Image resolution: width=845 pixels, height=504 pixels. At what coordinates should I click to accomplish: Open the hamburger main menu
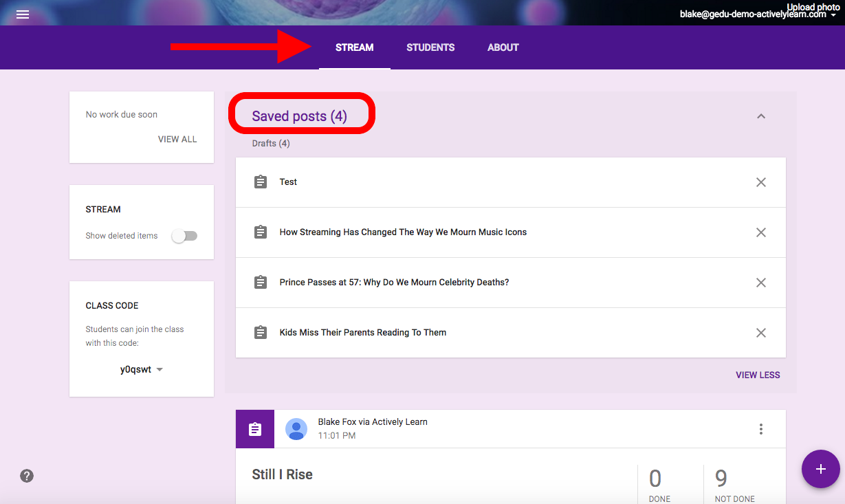coord(23,14)
